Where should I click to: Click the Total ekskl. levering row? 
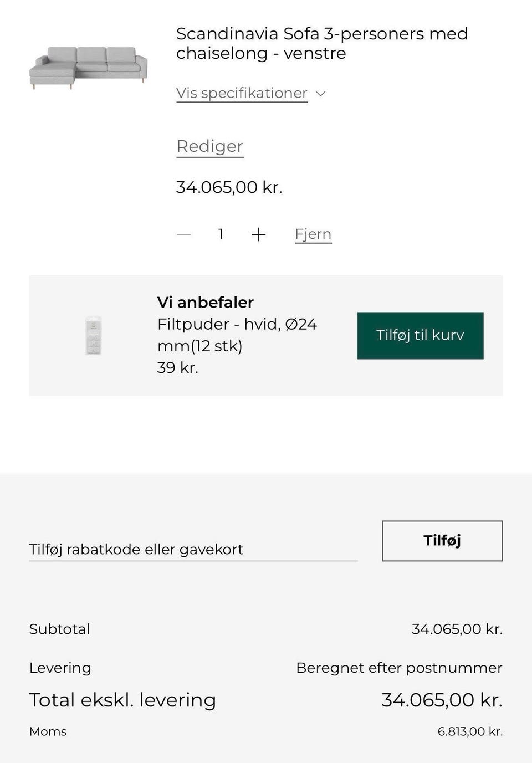click(122, 699)
